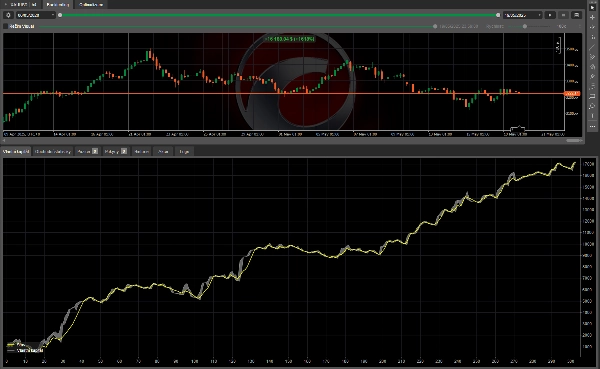Viewport: 600px width, 369px height.
Task: Click the Balance legend entry on equity chart
Action: [x=16, y=345]
